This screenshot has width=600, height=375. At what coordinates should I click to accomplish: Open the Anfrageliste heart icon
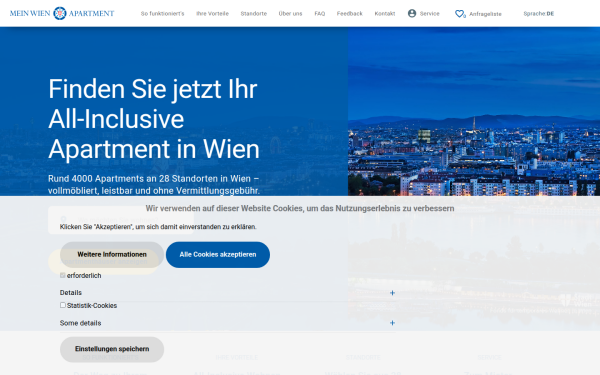click(460, 14)
